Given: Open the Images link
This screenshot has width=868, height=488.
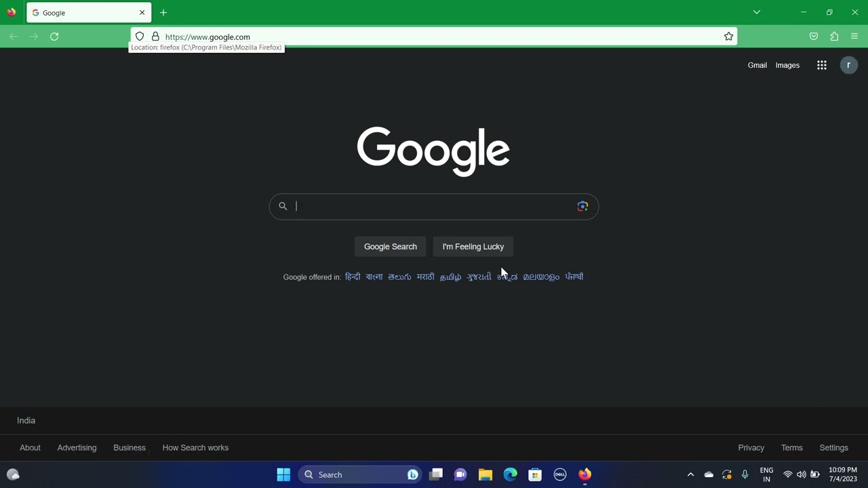Looking at the screenshot, I should click(x=787, y=65).
